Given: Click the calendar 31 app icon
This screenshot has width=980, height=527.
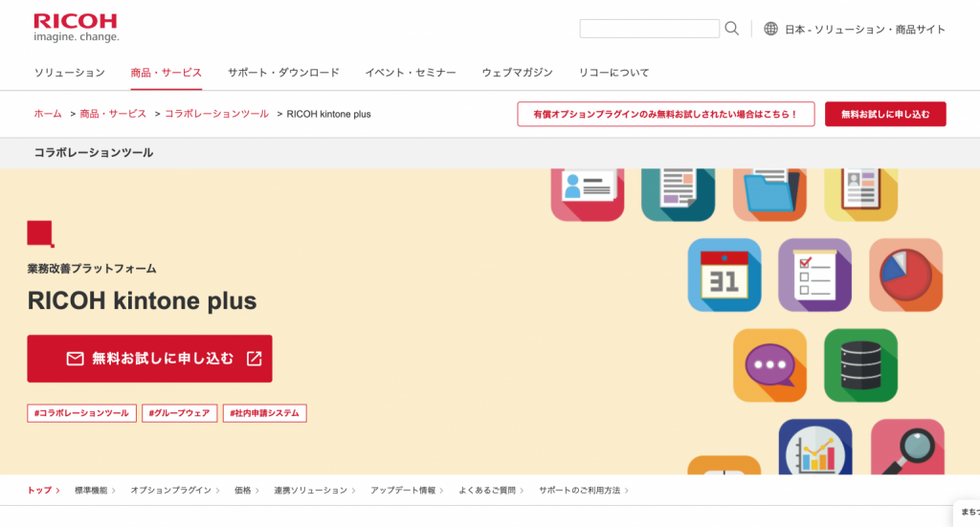Looking at the screenshot, I should [724, 274].
